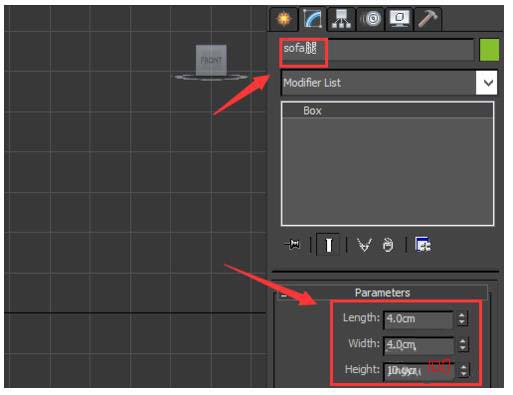Increase Length with spinner up arrow
Image resolution: width=513 pixels, height=395 pixels.
pyautogui.click(x=462, y=315)
